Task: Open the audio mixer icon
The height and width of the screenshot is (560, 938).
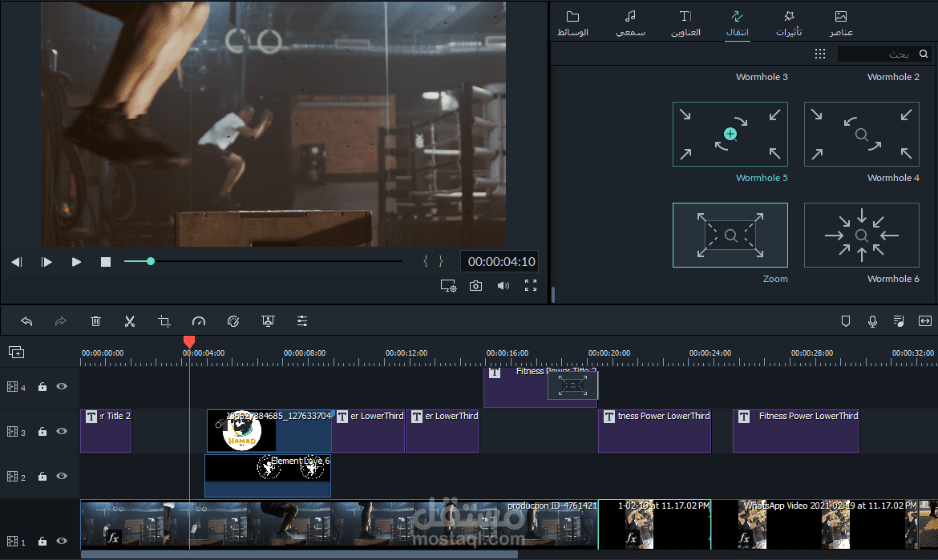Action: (899, 321)
